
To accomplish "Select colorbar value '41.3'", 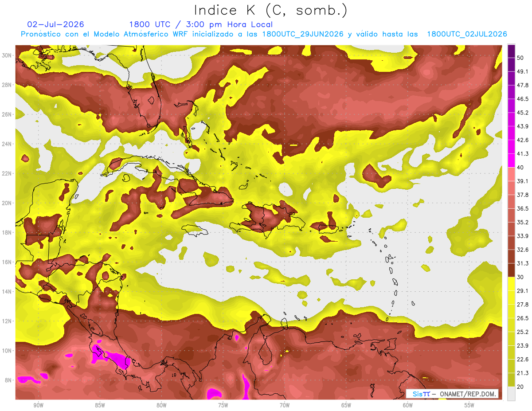I will point(523,153).
